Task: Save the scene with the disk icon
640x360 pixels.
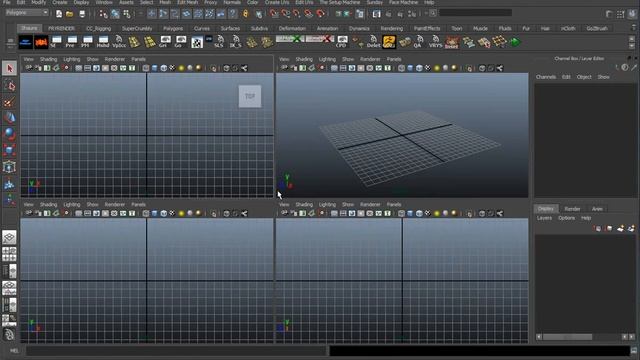Action: pyautogui.click(x=82, y=14)
